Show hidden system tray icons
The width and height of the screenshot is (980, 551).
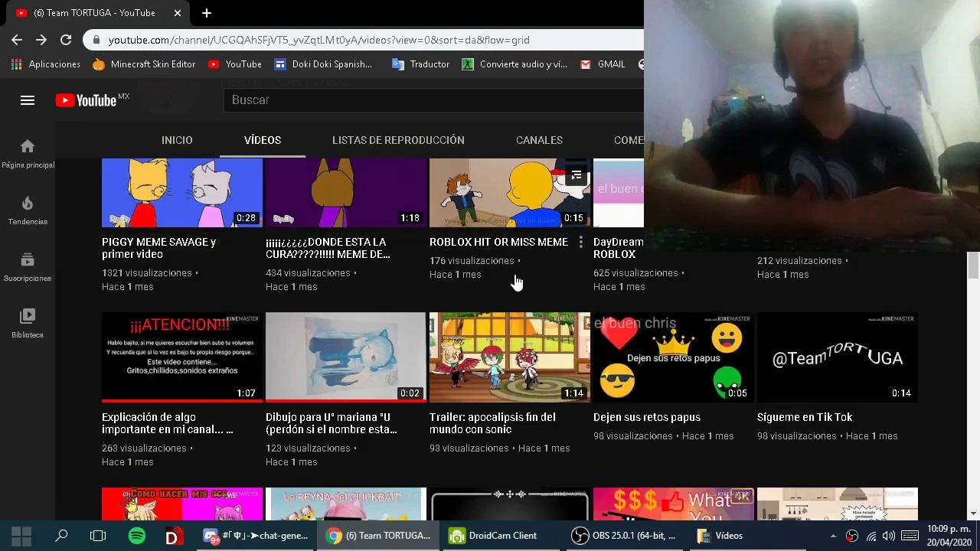(x=833, y=536)
